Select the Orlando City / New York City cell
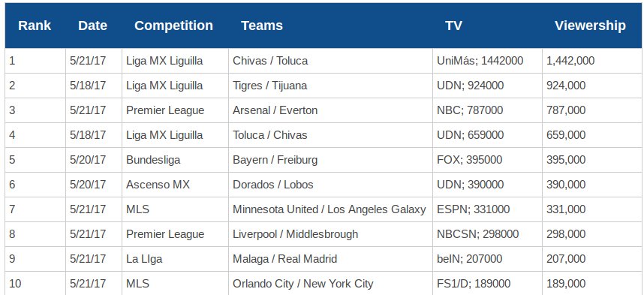 click(330, 283)
